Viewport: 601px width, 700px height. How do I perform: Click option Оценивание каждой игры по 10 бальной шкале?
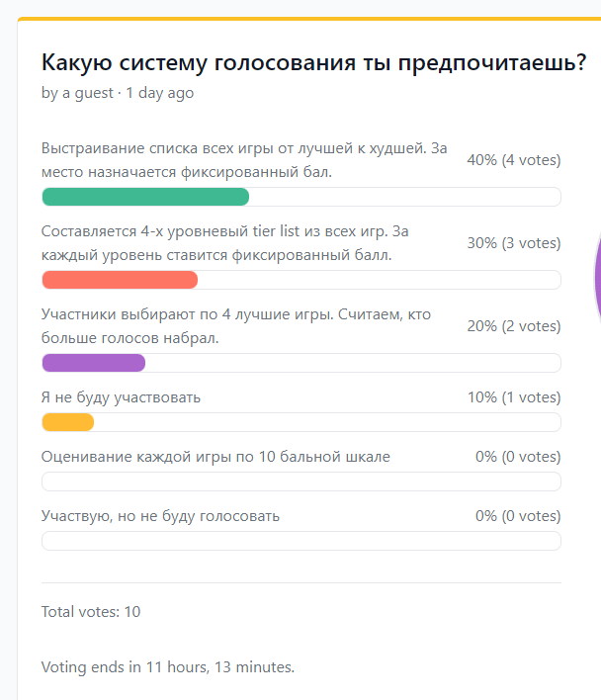pos(215,457)
